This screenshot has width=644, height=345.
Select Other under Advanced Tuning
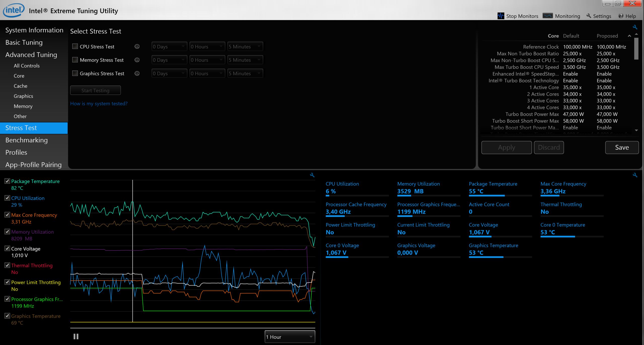(x=20, y=116)
